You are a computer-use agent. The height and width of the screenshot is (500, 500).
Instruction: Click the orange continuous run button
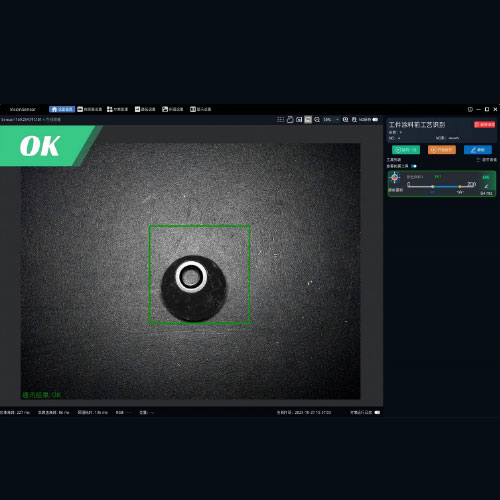click(442, 150)
